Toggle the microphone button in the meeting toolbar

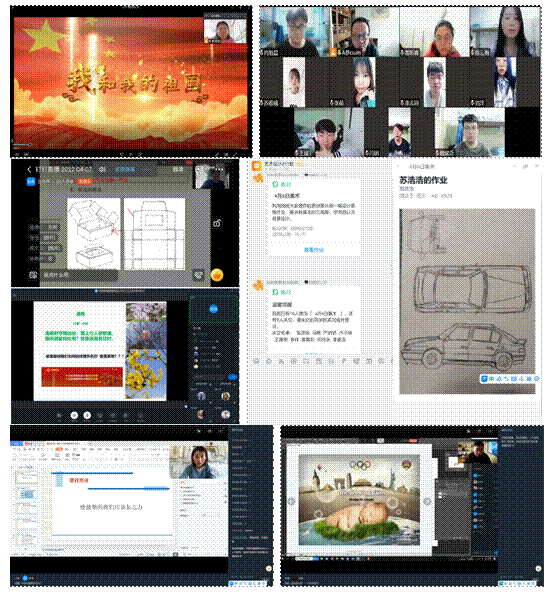point(74,415)
